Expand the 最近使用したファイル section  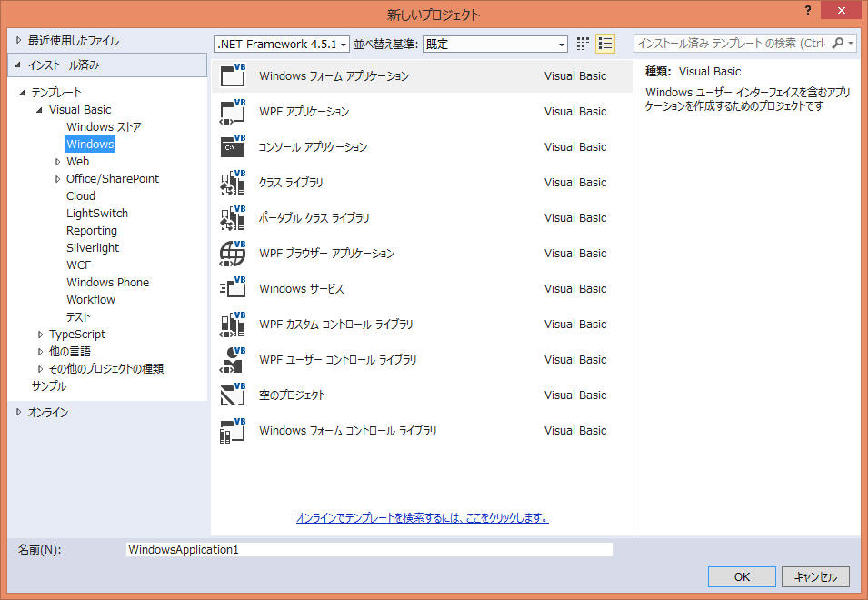(18, 40)
